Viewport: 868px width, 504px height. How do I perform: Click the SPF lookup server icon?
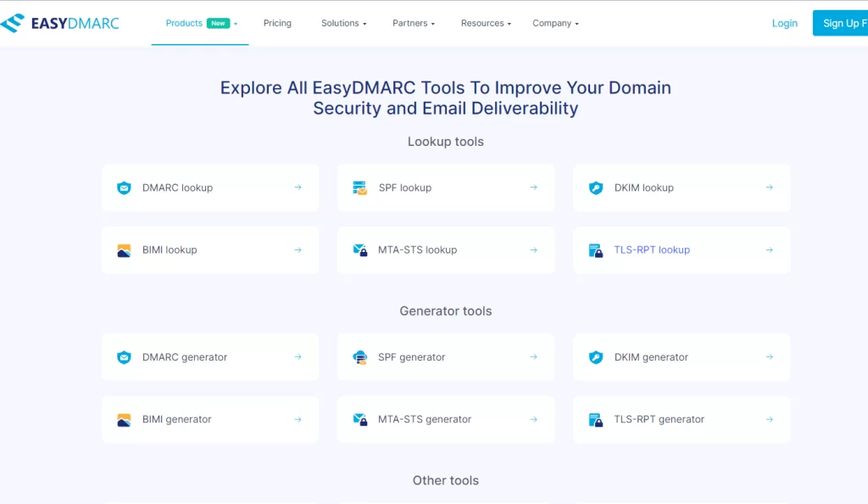pyautogui.click(x=359, y=188)
